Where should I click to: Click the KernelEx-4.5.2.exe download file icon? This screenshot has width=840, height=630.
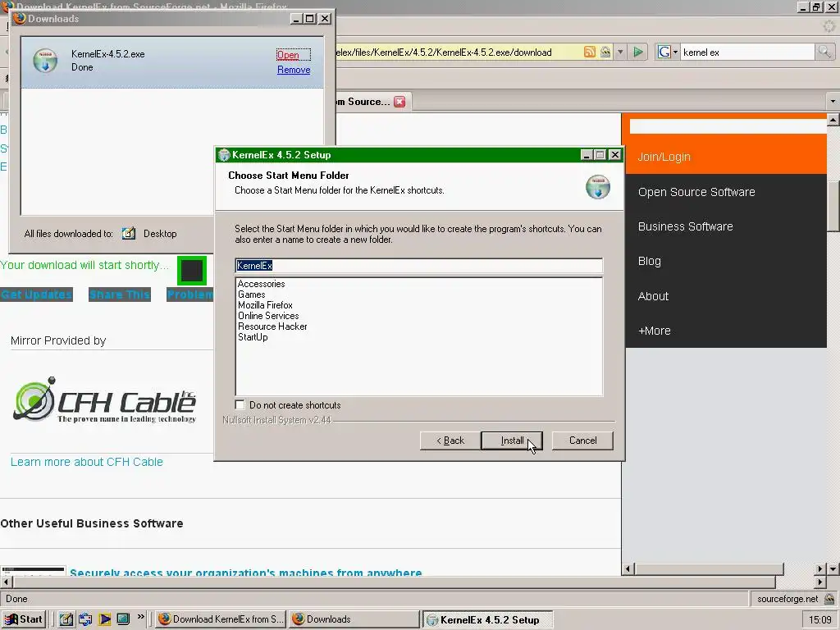(x=46, y=60)
